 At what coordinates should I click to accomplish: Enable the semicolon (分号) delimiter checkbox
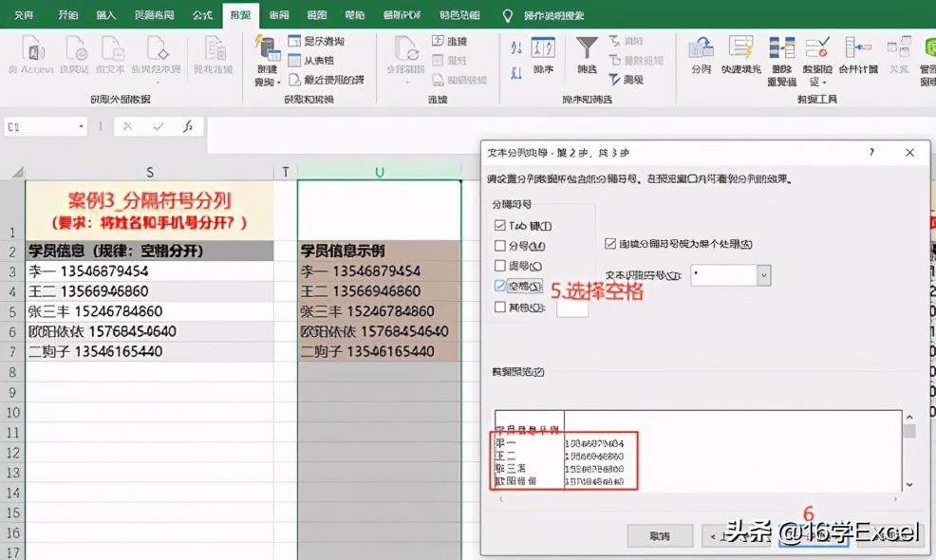[500, 246]
